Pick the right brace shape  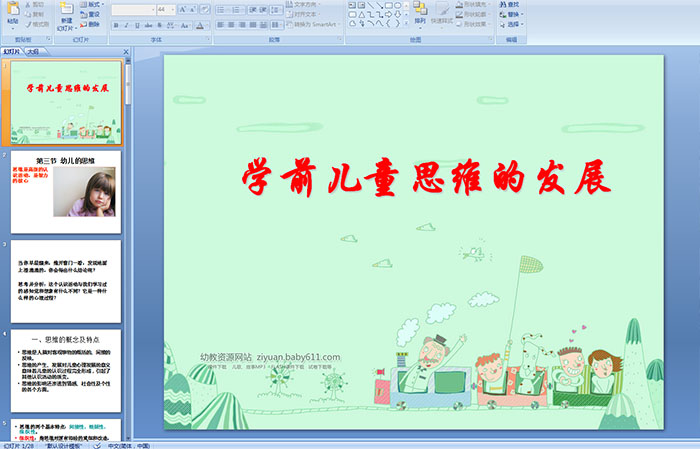[397, 23]
